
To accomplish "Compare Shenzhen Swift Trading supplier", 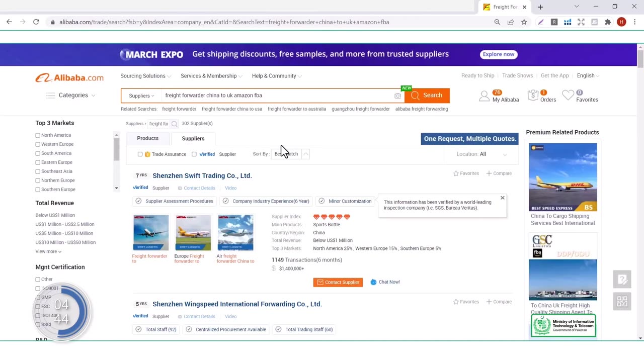I will coord(499,173).
